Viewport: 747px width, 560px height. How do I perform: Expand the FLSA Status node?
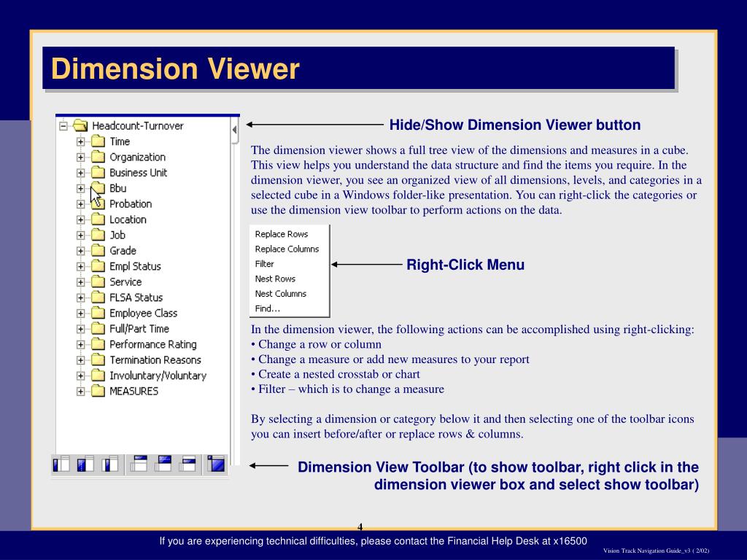[x=80, y=298]
